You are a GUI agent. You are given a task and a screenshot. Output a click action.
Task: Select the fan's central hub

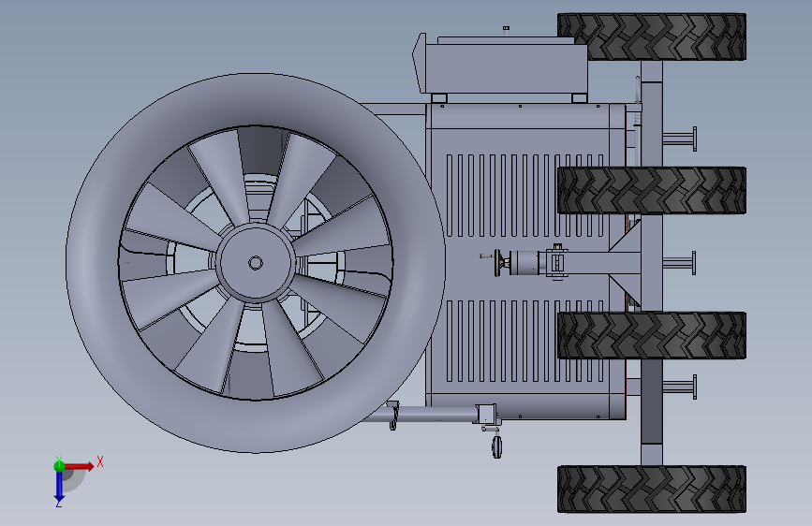(x=256, y=263)
